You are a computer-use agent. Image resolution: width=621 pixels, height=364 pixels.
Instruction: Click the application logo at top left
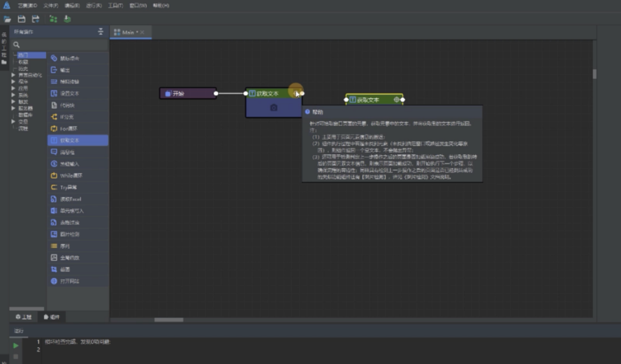point(7,5)
